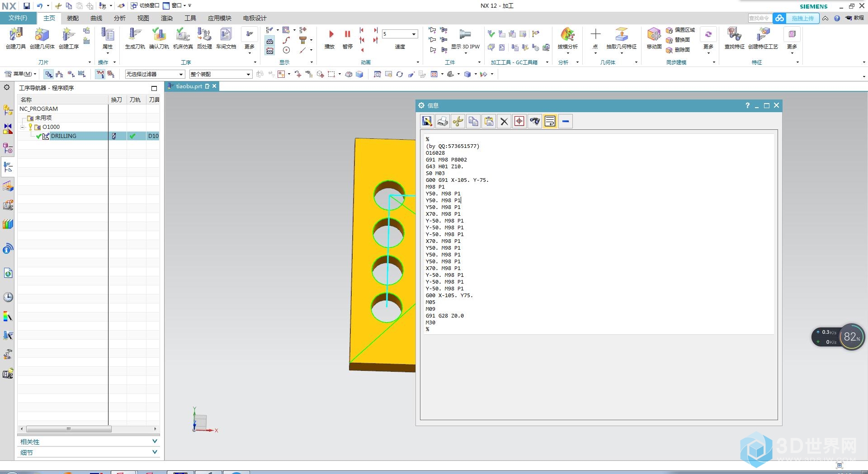Click the cut scissors icon in 信息 window
The height and width of the screenshot is (474, 868).
pyautogui.click(x=458, y=121)
